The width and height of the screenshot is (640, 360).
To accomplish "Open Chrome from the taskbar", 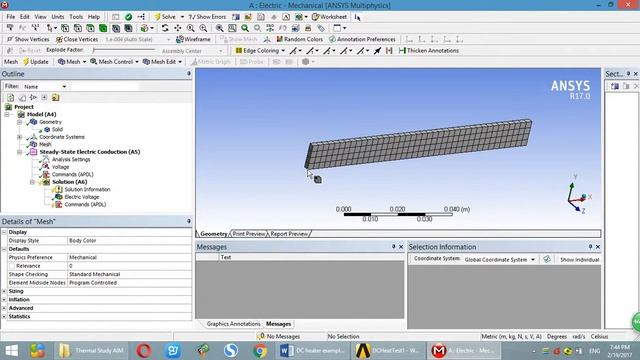I will [x=260, y=351].
